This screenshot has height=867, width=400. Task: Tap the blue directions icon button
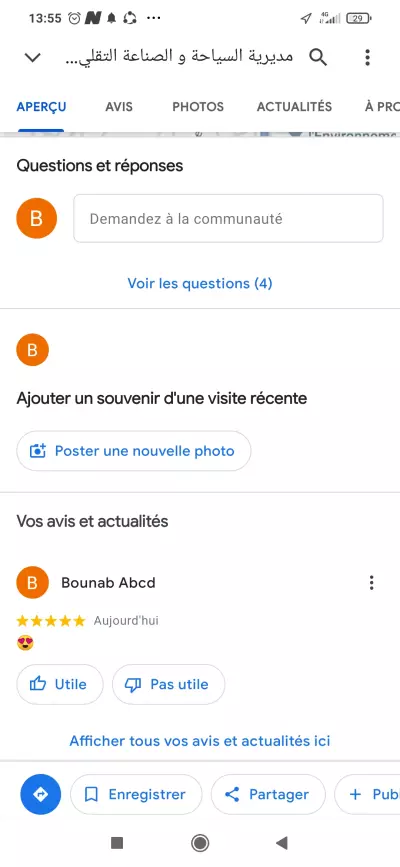40,795
